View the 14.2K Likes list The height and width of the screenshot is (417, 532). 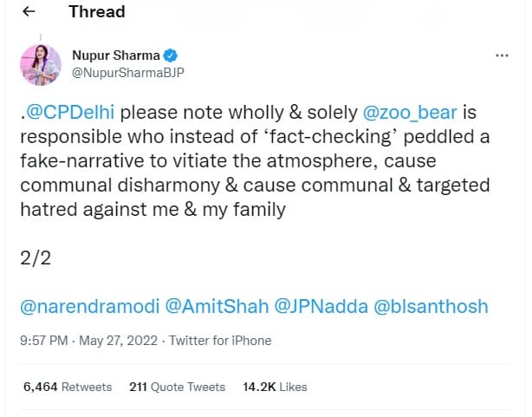pos(275,387)
